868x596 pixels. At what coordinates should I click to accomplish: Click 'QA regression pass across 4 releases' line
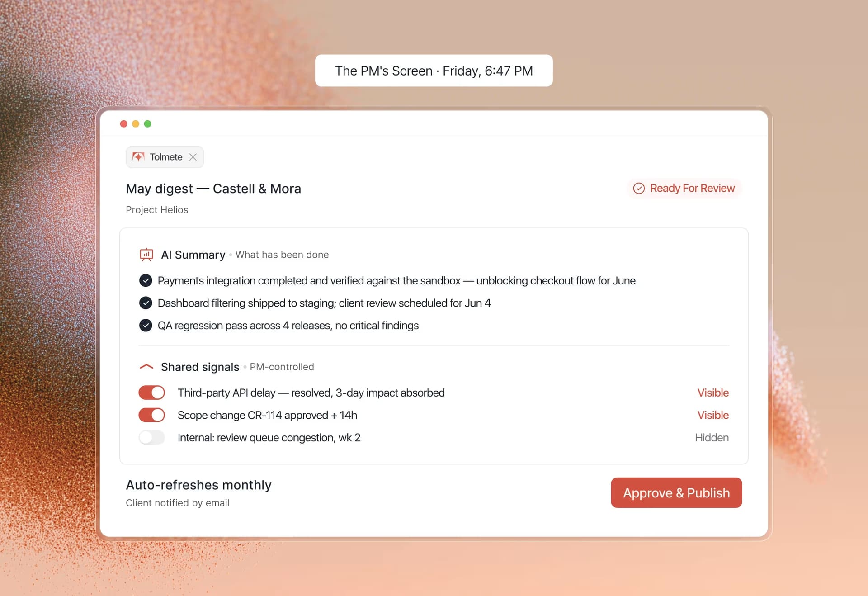click(x=288, y=326)
